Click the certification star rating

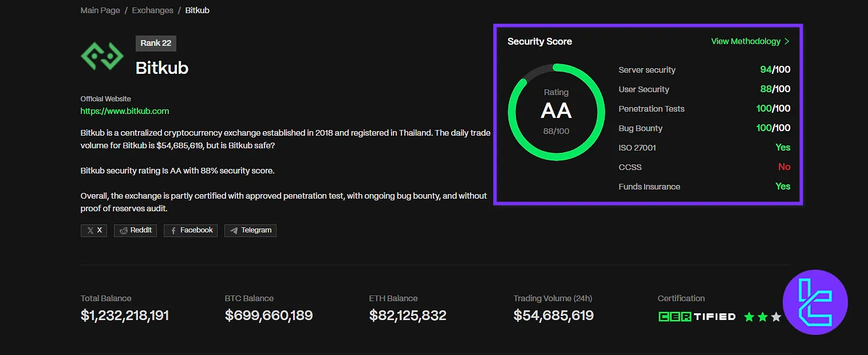coord(762,317)
